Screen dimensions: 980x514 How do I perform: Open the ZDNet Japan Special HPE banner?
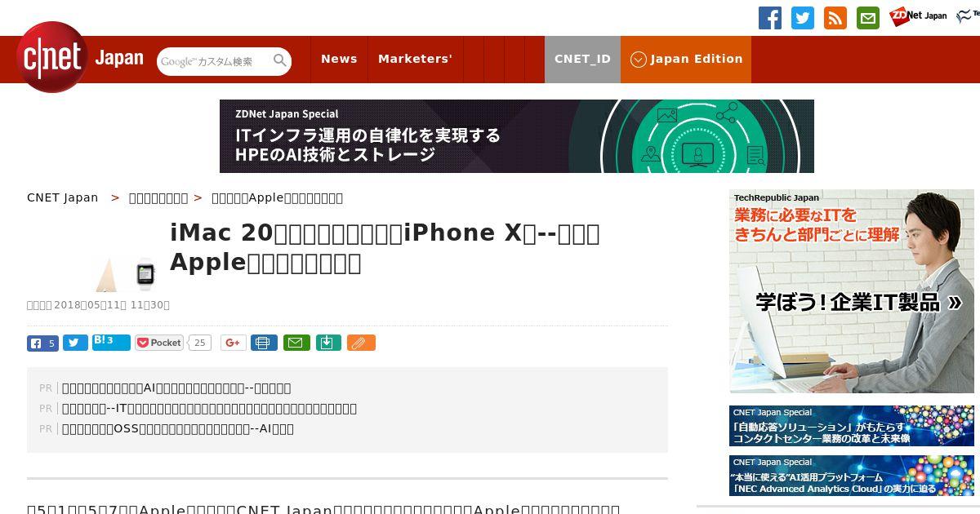(517, 136)
